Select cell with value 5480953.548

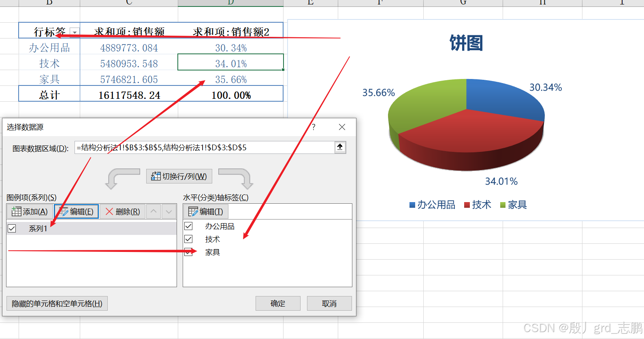click(x=129, y=64)
